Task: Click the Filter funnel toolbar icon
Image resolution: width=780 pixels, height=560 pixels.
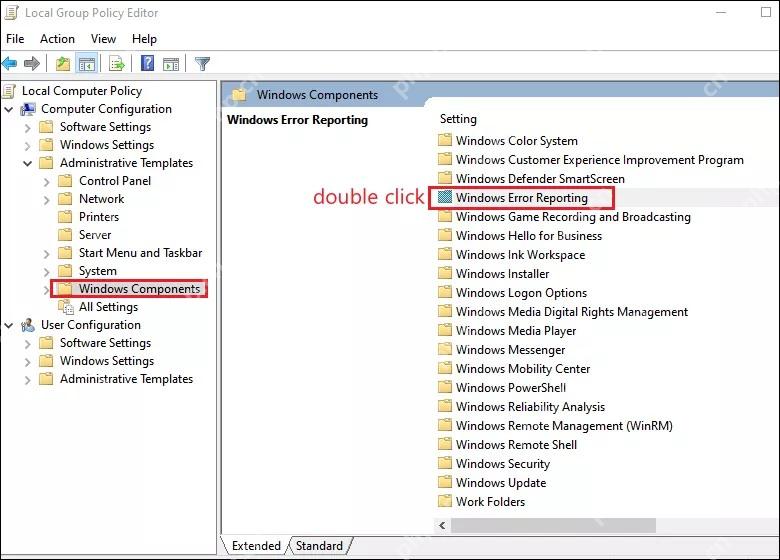Action: point(202,64)
